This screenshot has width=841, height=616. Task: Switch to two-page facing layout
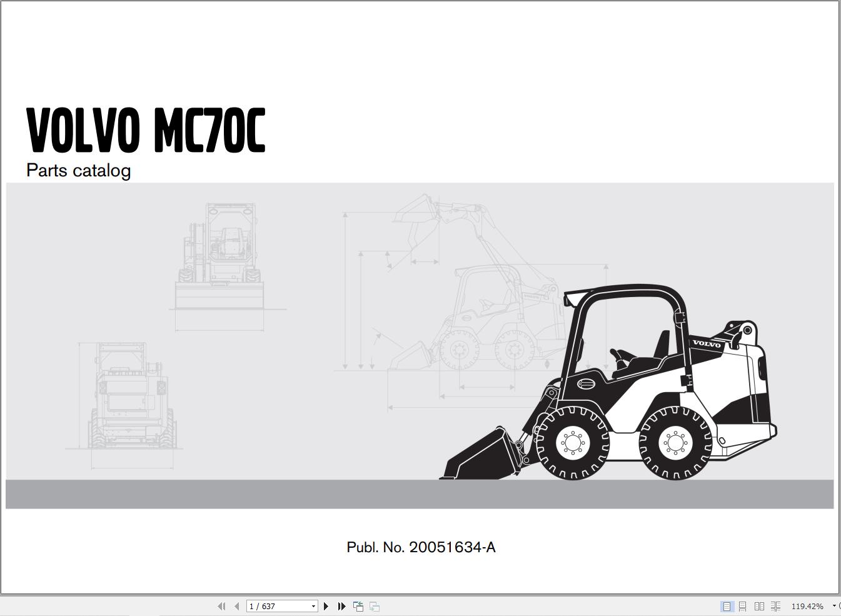coord(759,606)
